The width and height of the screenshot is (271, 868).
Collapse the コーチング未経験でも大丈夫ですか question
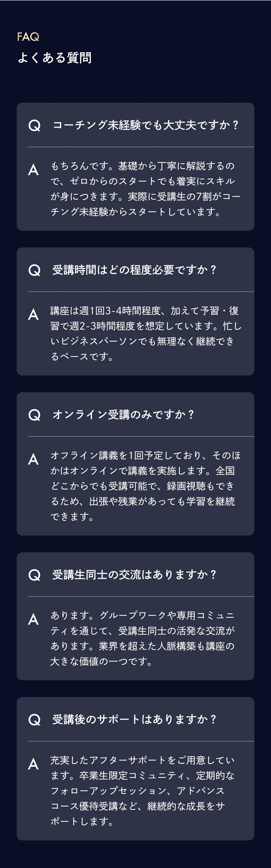pos(145,125)
